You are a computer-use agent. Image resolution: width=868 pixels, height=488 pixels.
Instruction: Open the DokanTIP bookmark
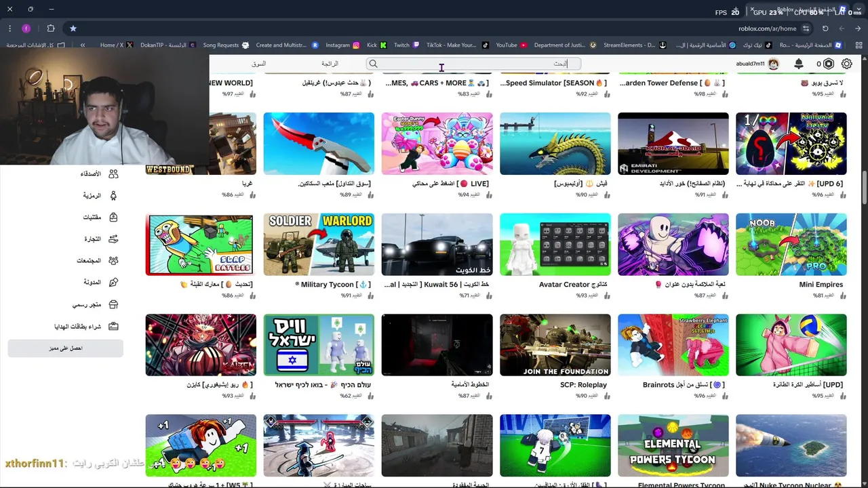168,45
